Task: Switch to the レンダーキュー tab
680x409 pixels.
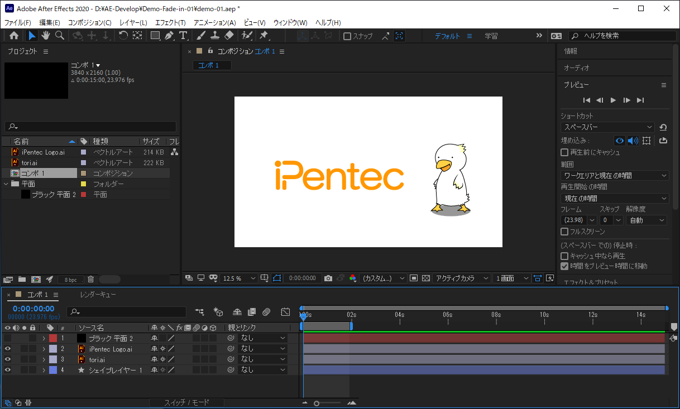Action: pos(98,295)
